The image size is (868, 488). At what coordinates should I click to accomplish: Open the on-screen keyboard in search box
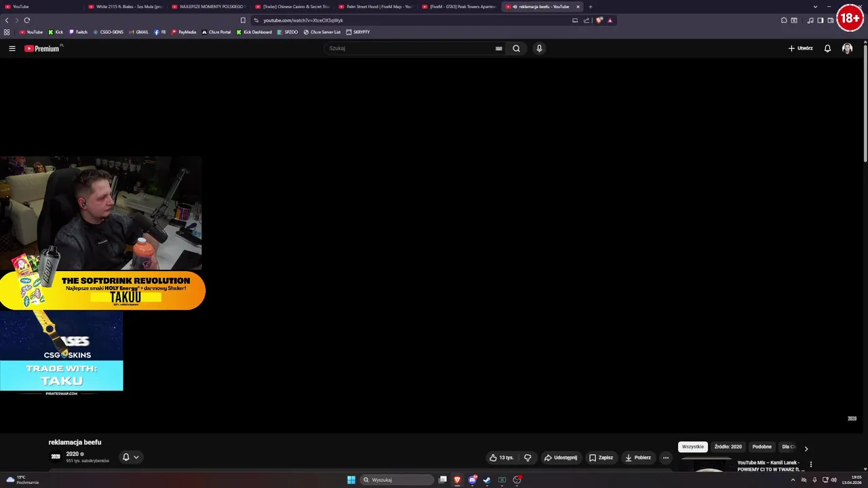[x=498, y=48]
